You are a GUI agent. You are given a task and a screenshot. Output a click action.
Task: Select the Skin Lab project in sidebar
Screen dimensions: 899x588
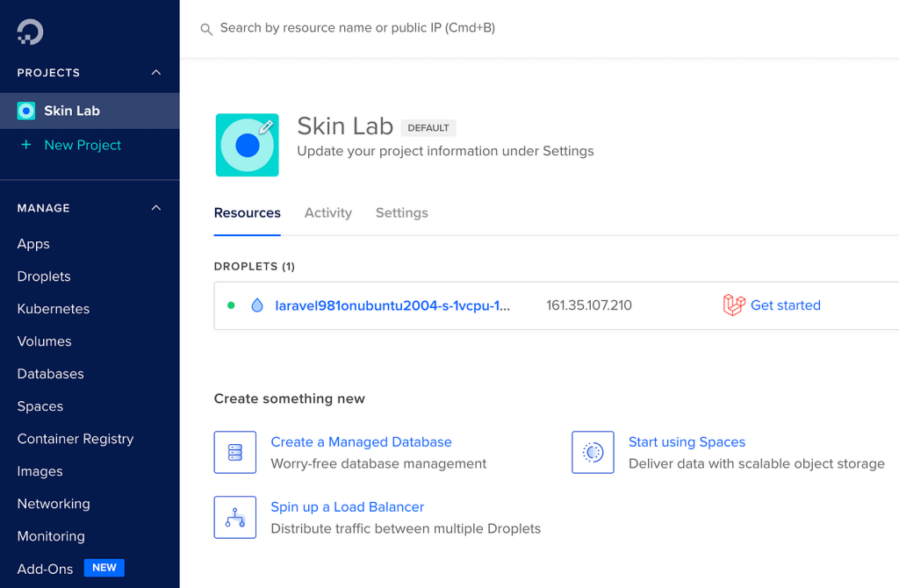[x=90, y=111]
